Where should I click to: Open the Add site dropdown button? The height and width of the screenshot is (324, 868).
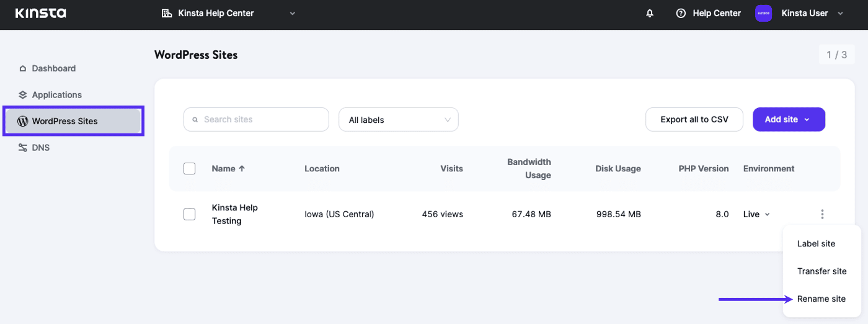pyautogui.click(x=789, y=119)
